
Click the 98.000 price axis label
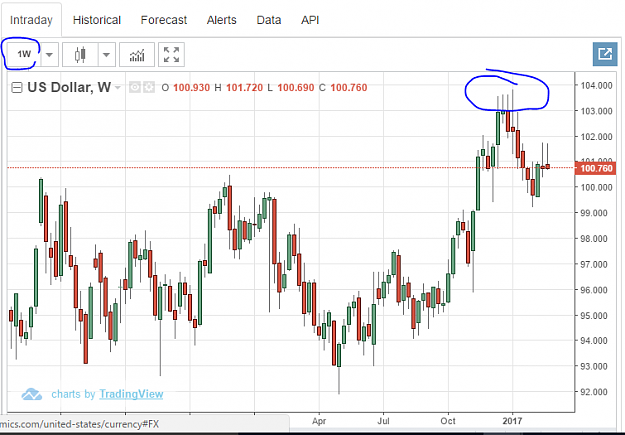tap(596, 239)
